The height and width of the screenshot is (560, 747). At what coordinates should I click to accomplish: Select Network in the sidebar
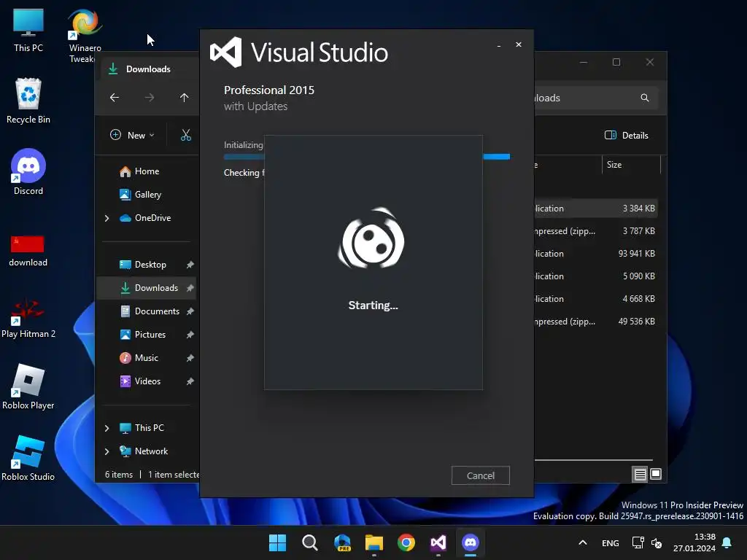[151, 451]
